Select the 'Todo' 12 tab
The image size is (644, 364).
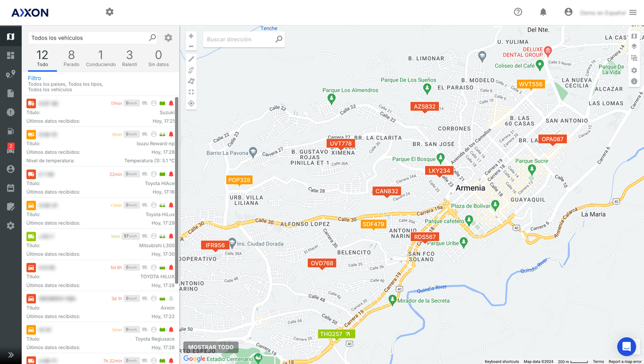pyautogui.click(x=42, y=58)
